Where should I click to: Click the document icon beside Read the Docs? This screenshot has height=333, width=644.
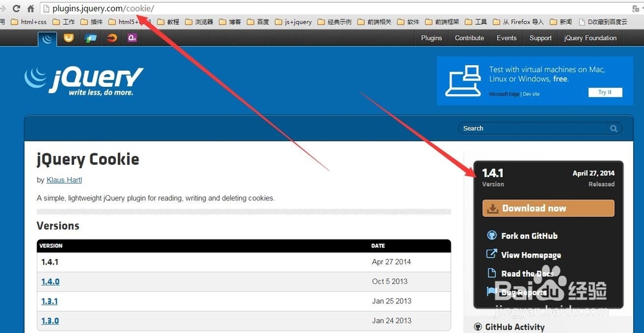point(491,272)
